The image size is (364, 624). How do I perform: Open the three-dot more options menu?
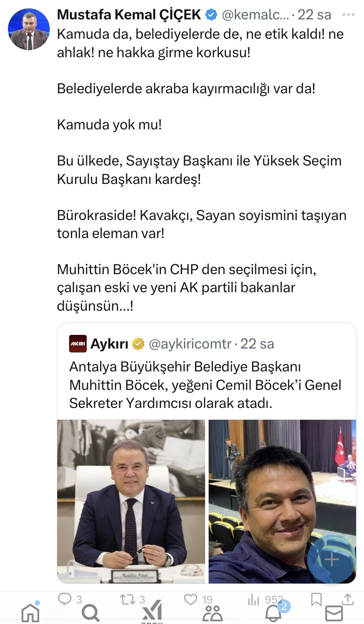point(348,15)
